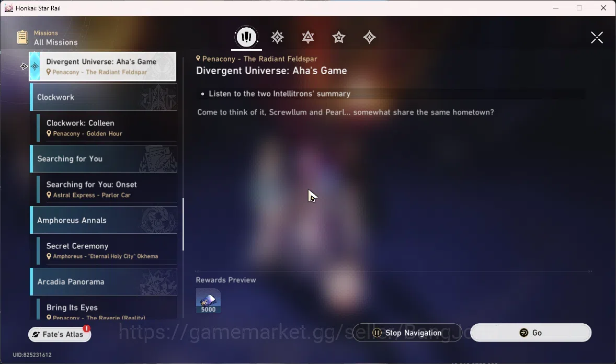The width and height of the screenshot is (616, 364).
Task: Click the red alert badge on Fate's Atlas
Action: (86, 328)
